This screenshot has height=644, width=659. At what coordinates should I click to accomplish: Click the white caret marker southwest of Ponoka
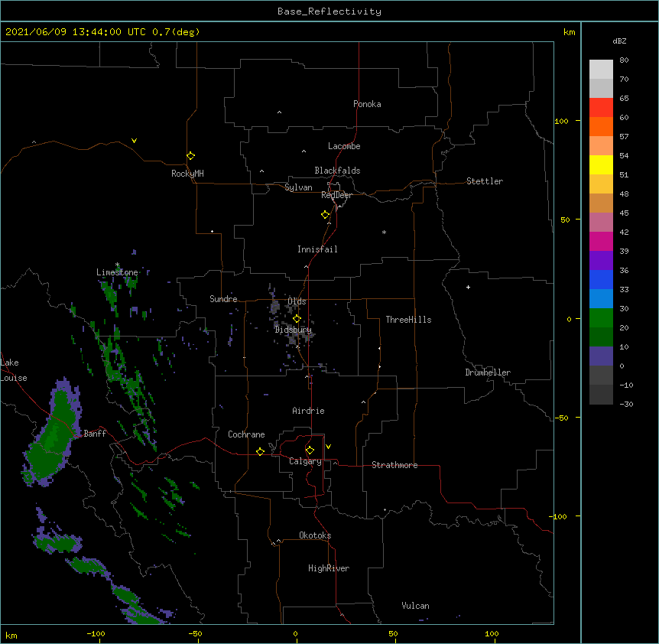coord(279,112)
